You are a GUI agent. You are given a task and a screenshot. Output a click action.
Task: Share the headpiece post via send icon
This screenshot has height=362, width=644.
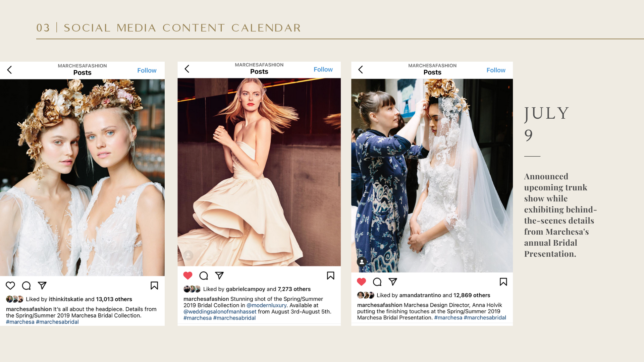coord(42,286)
